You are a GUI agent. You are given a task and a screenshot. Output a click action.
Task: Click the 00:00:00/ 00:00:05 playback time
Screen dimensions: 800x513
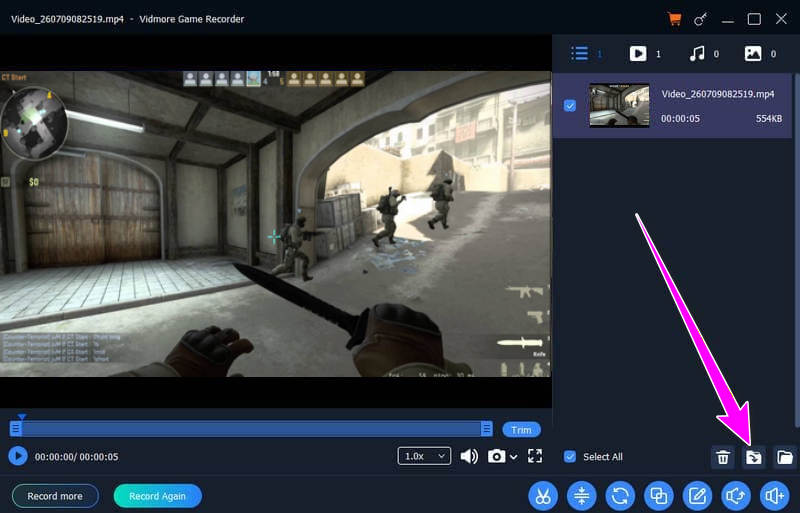(77, 457)
